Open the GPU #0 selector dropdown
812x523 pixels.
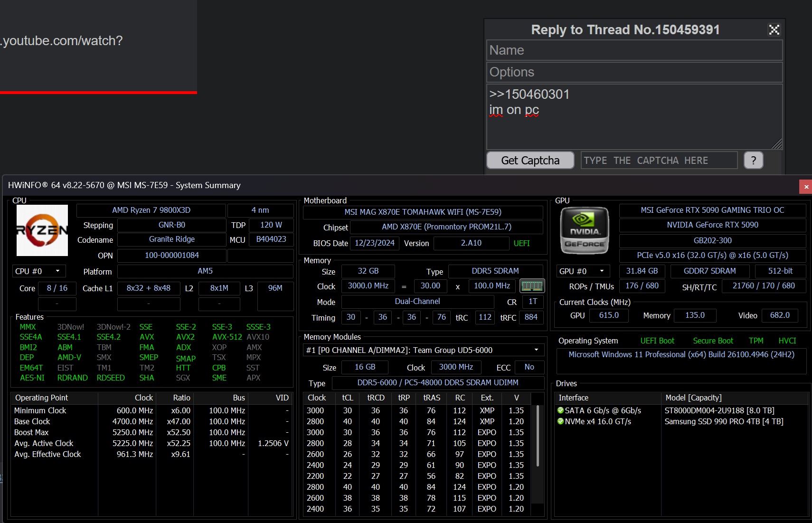pos(583,271)
